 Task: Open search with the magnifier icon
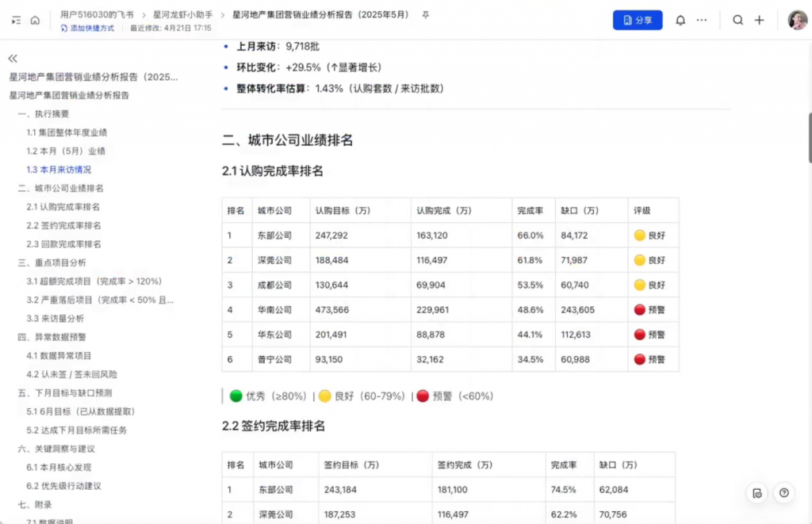coord(738,20)
